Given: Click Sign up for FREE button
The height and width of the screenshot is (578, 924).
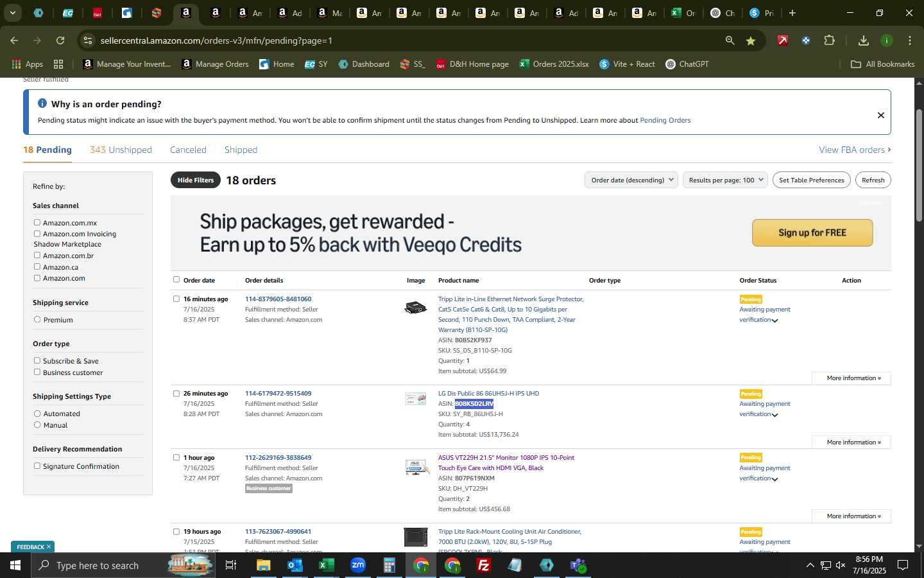Looking at the screenshot, I should coord(812,232).
